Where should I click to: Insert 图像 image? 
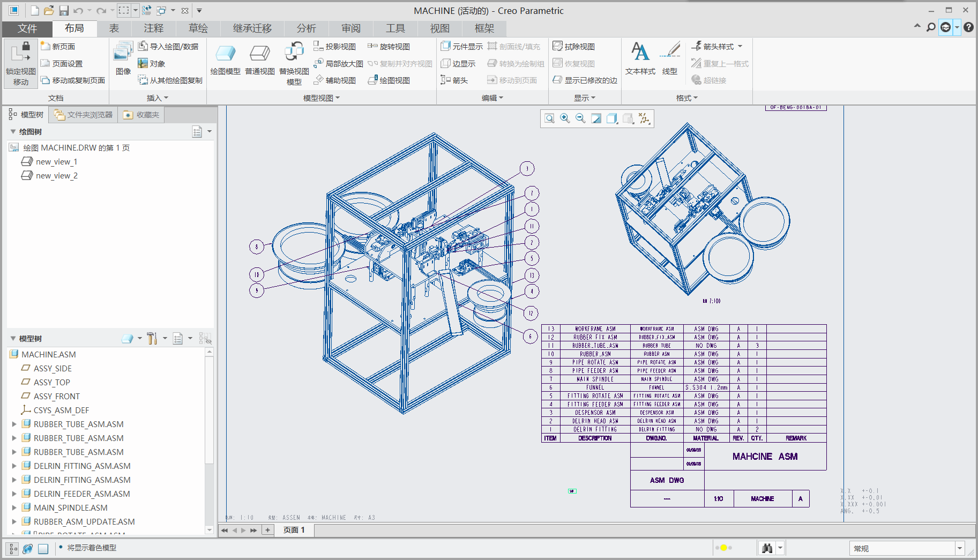click(123, 59)
